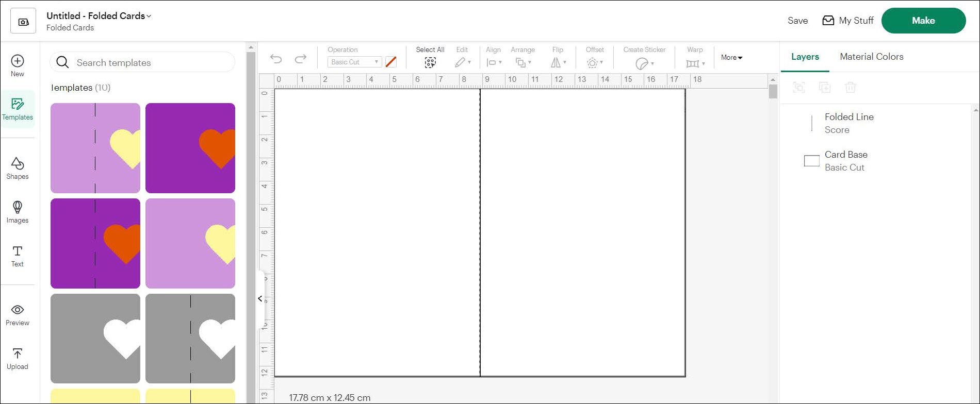This screenshot has width=980, height=404.
Task: Choose dark purple template with orange heart, no fold line
Action: pos(190,148)
